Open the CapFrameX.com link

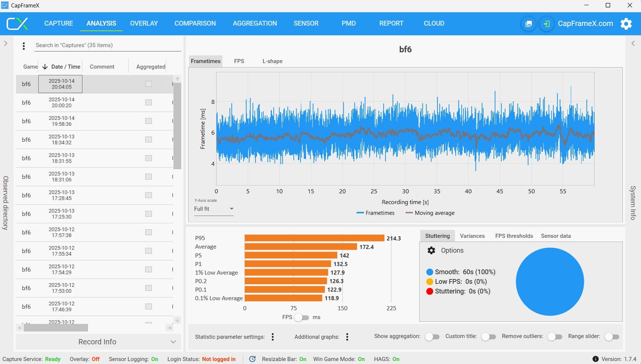coord(585,23)
